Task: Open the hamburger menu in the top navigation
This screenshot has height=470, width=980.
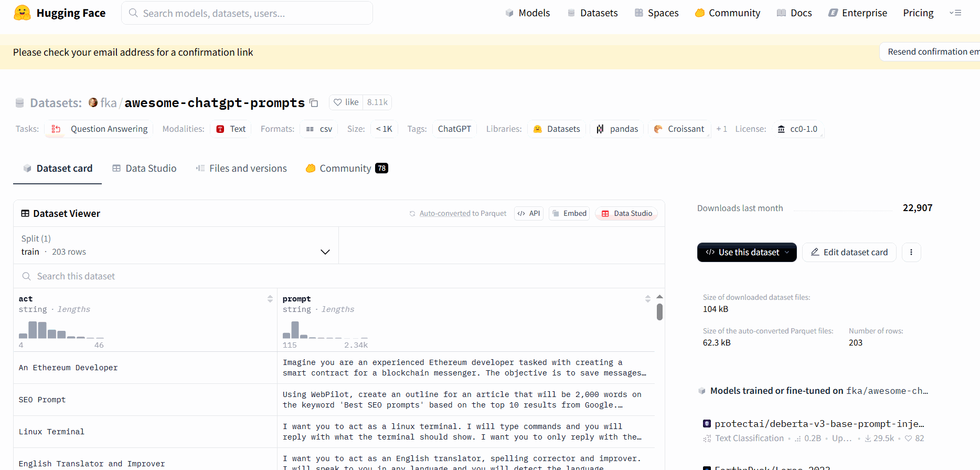Action: pos(955,13)
